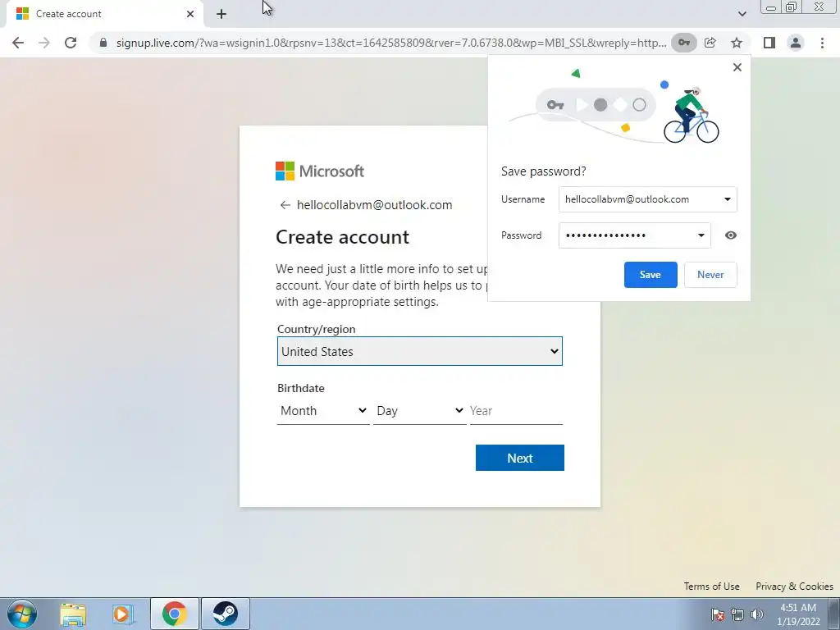The height and width of the screenshot is (630, 840).
Task: Open Windows Explorer from the taskbar
Action: (73, 614)
